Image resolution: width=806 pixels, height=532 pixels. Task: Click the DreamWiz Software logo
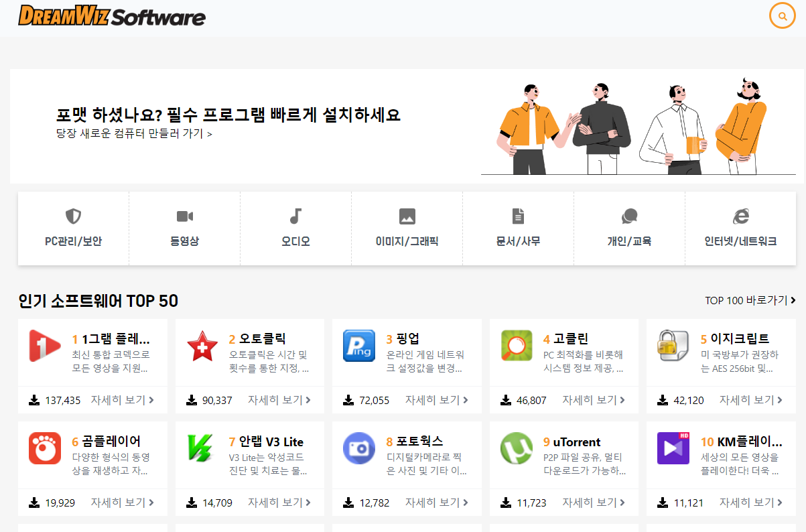[x=112, y=15]
